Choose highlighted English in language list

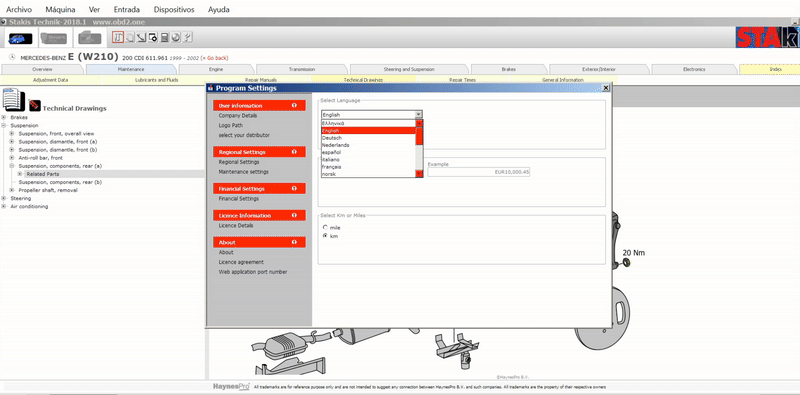[x=368, y=131]
